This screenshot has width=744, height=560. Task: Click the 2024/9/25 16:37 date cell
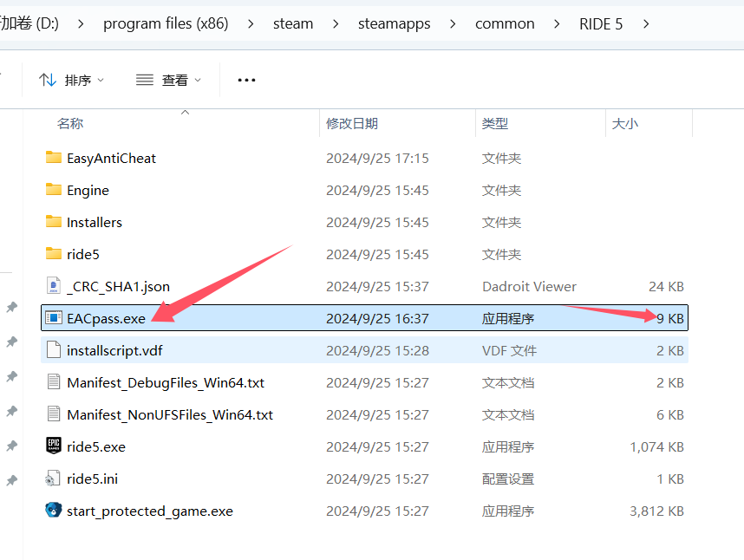tap(377, 318)
